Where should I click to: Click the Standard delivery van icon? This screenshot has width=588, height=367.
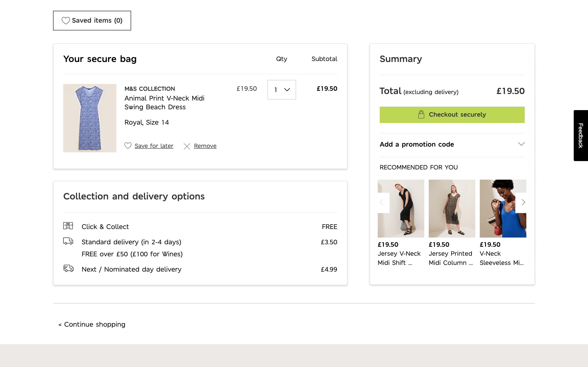68,241
